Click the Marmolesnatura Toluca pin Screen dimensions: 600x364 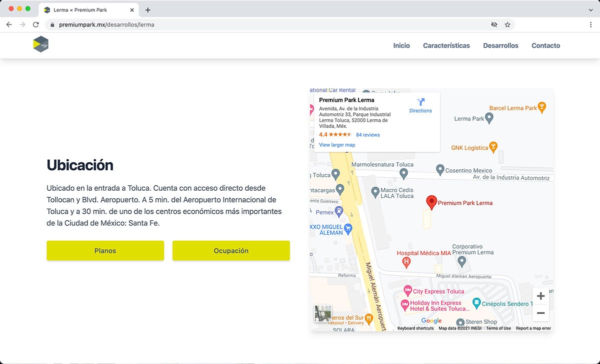(404, 173)
